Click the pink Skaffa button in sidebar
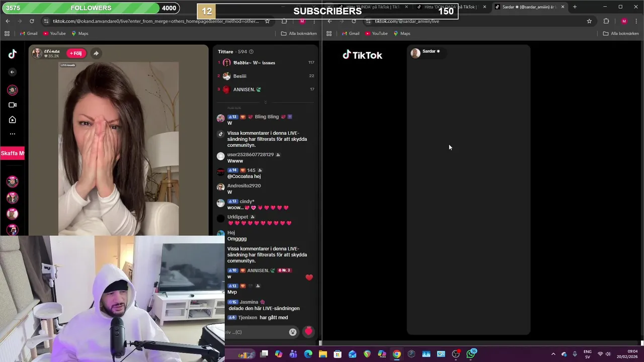Screen dimensions: 644x362 tap(12, 153)
